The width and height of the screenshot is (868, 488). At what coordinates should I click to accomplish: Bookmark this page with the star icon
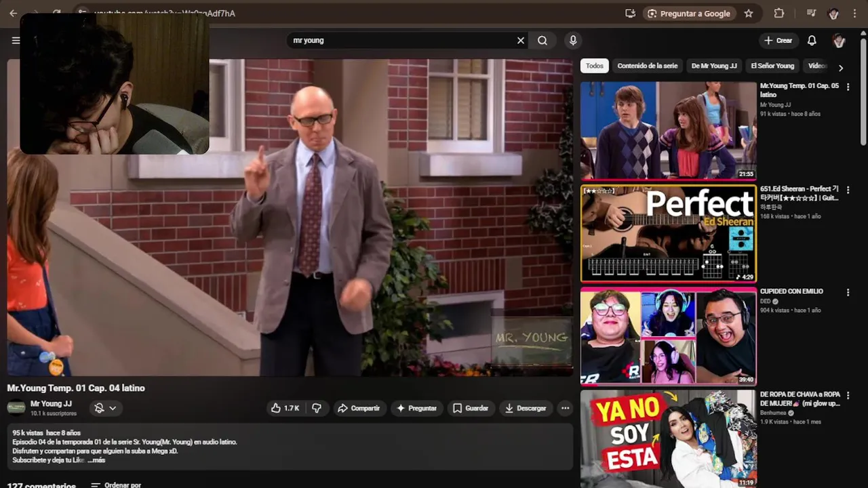pyautogui.click(x=749, y=14)
